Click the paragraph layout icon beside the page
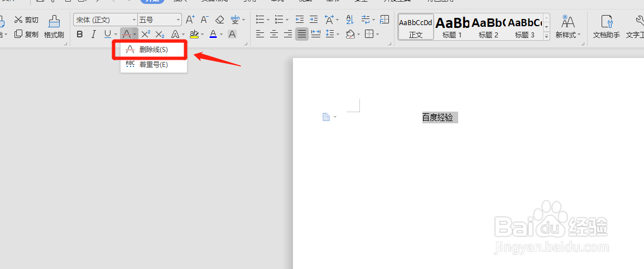 pos(326,117)
